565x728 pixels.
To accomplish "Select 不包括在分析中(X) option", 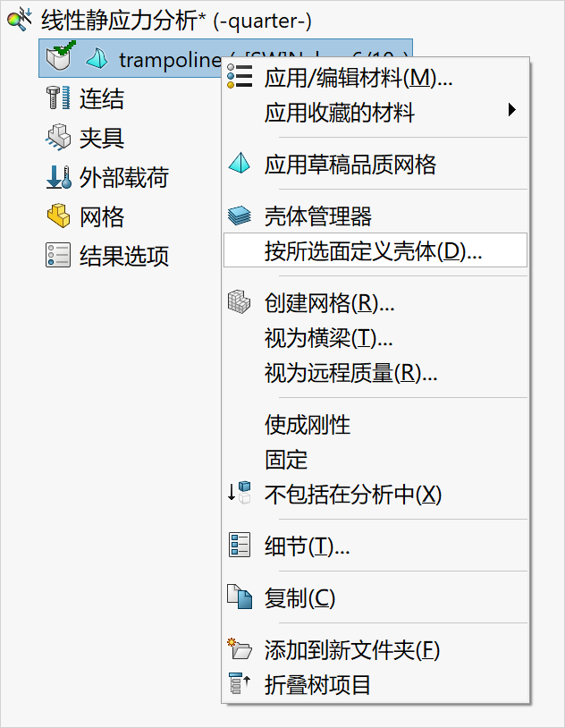I will tap(353, 494).
